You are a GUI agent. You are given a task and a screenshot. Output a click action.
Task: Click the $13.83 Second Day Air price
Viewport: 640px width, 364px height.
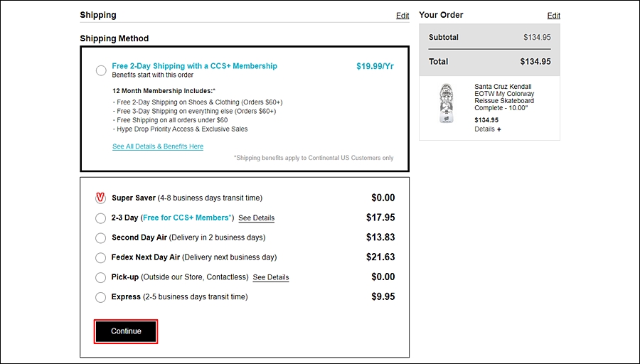(380, 237)
